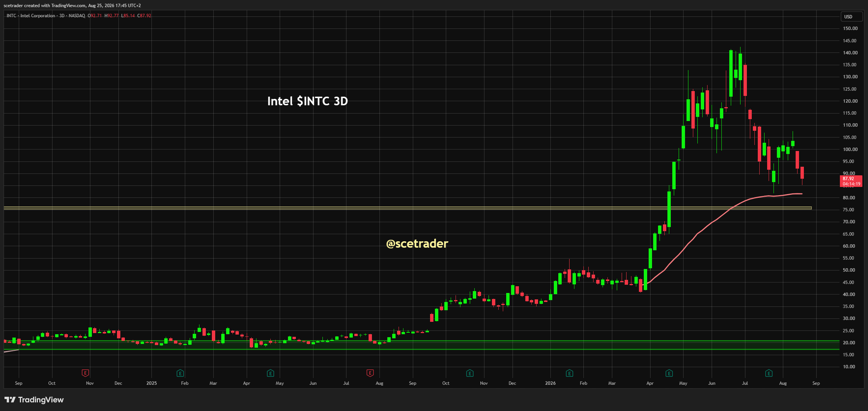Click the red earnings marker before Nov 2024
Image resolution: width=868 pixels, height=411 pixels.
click(85, 373)
